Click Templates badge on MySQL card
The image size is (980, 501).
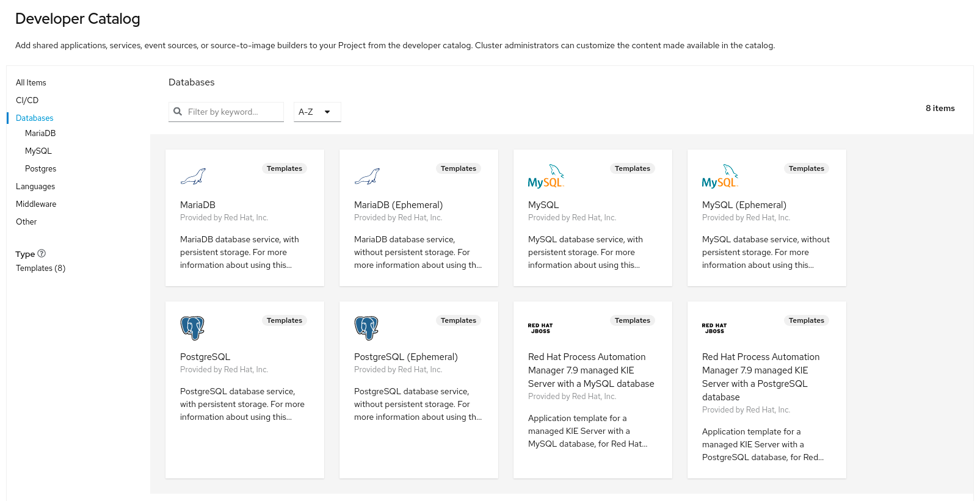click(633, 168)
